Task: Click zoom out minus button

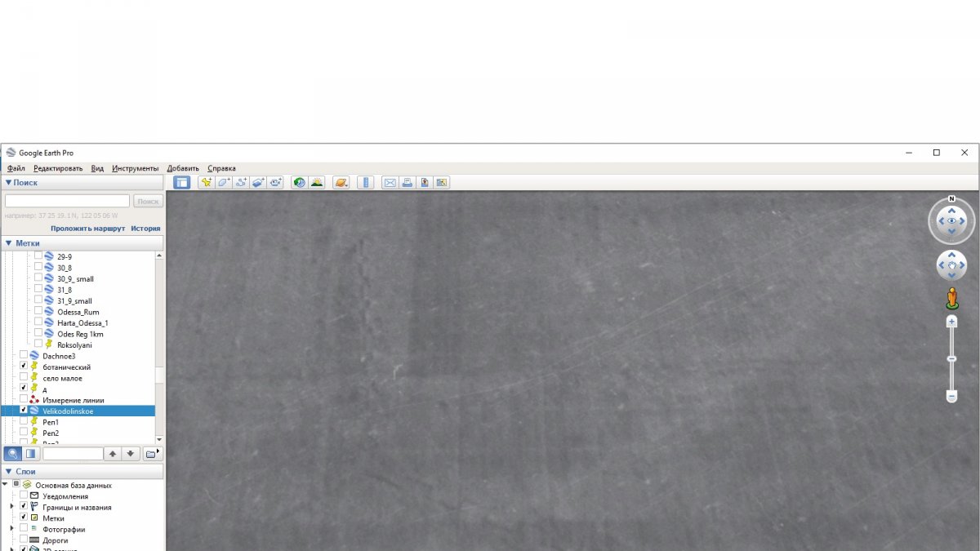Action: 951,396
